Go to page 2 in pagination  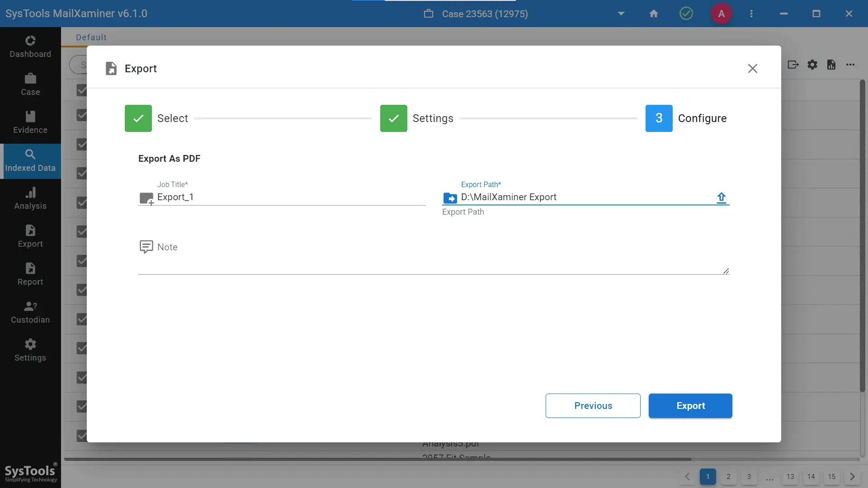click(728, 477)
